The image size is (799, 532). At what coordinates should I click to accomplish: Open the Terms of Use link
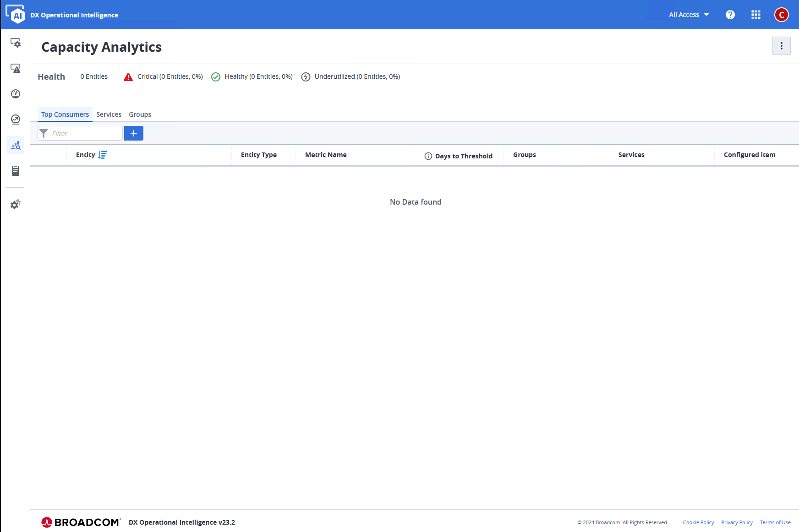(x=775, y=522)
